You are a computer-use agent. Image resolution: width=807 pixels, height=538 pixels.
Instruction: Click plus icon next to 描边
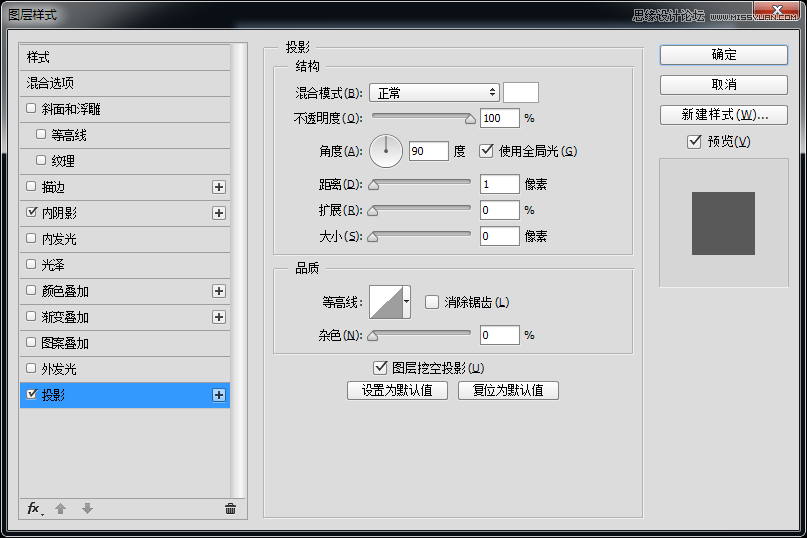coord(219,187)
